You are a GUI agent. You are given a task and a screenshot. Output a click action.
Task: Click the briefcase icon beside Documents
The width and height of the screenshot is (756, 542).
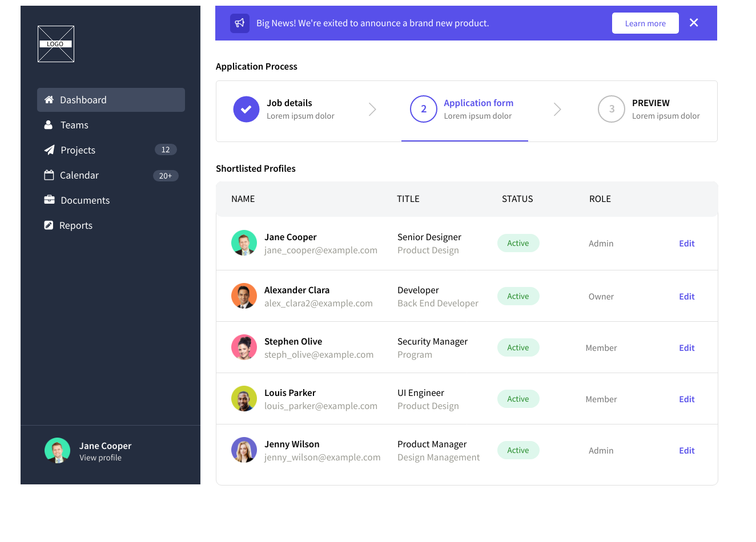point(49,200)
